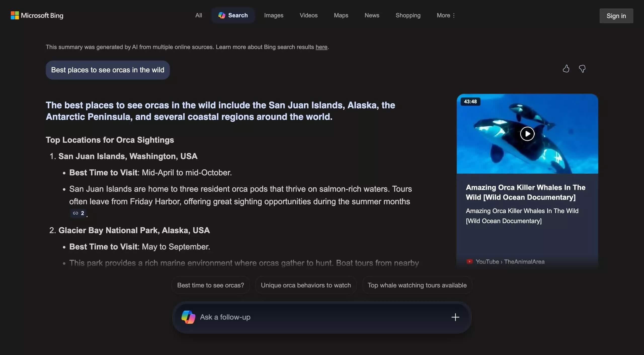Click the Copilot icon in follow-up box
644x355 pixels.
click(188, 317)
